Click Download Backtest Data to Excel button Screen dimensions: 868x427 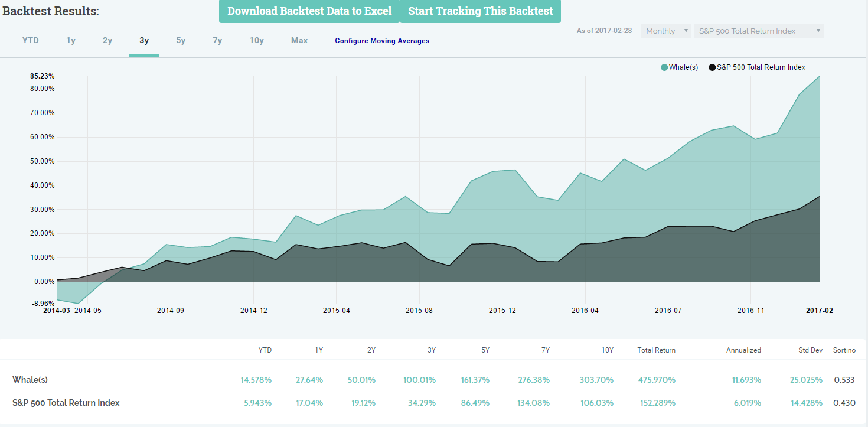[x=309, y=11]
